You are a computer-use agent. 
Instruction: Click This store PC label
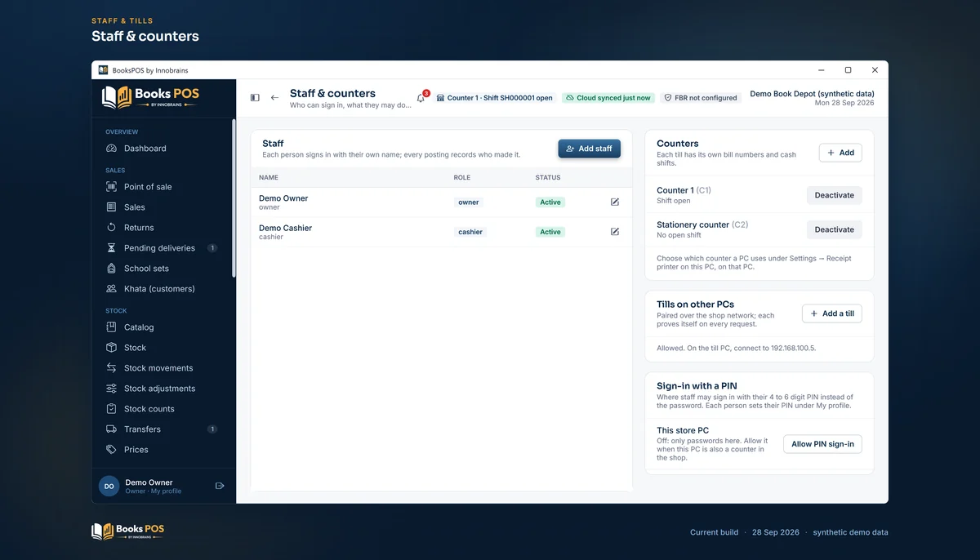(x=683, y=430)
